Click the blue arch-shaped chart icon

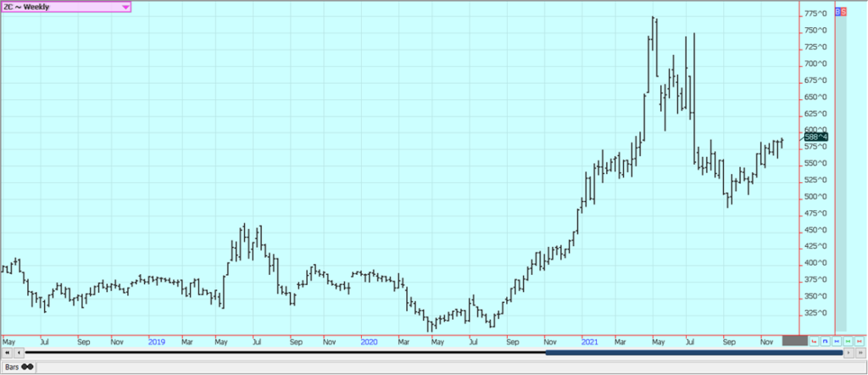pyautogui.click(x=825, y=341)
